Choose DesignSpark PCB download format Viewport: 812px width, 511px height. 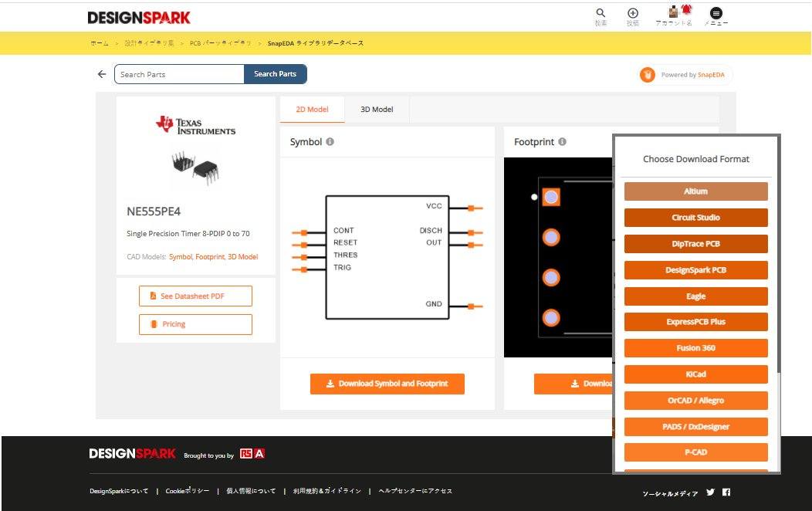point(695,269)
